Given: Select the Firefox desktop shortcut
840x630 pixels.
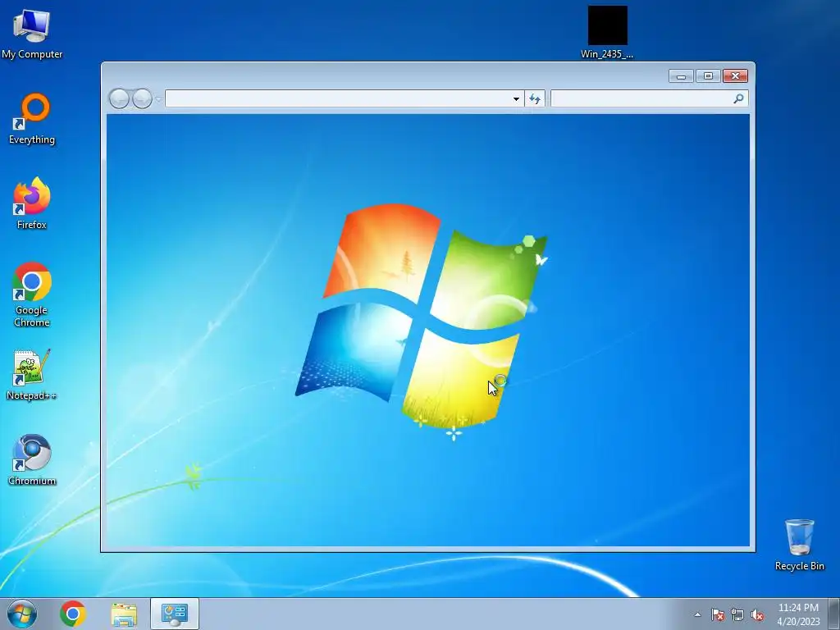Looking at the screenshot, I should click(32, 203).
